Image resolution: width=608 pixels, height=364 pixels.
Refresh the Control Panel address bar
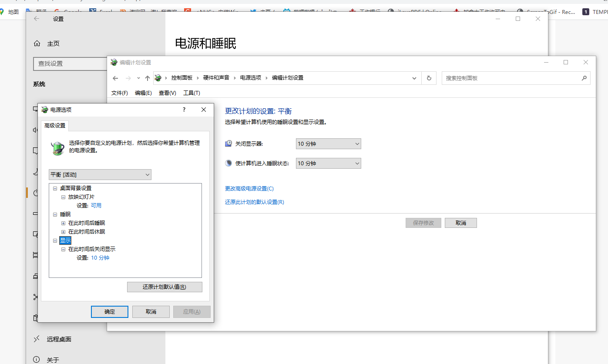tap(429, 78)
